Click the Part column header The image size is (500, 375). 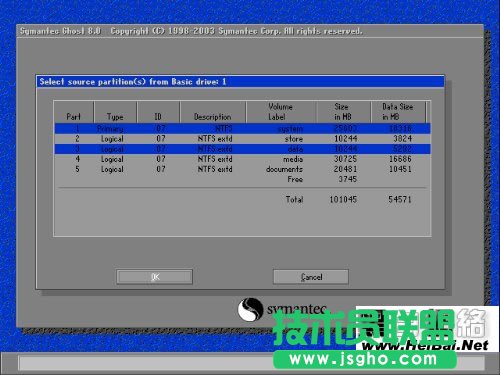[74, 112]
